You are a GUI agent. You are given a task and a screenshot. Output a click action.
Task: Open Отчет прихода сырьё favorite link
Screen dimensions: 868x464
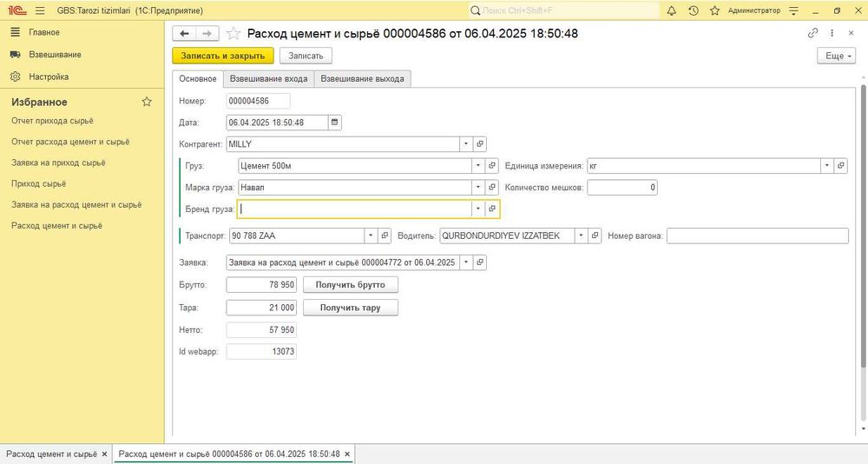pyautogui.click(x=53, y=120)
